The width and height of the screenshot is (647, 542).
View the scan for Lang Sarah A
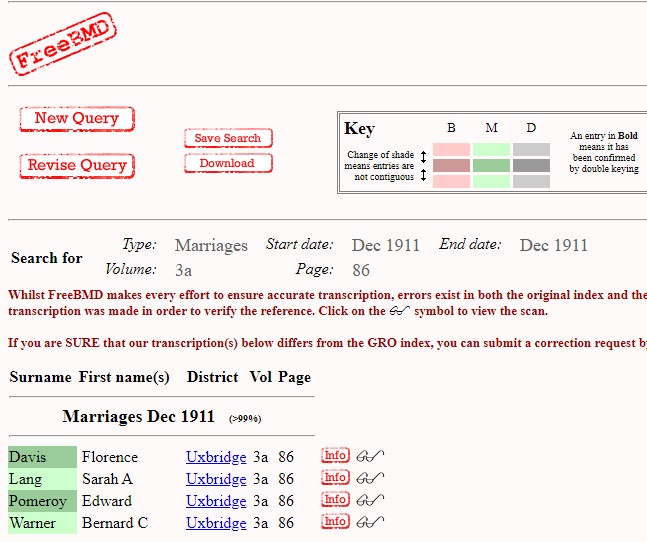click(370, 478)
